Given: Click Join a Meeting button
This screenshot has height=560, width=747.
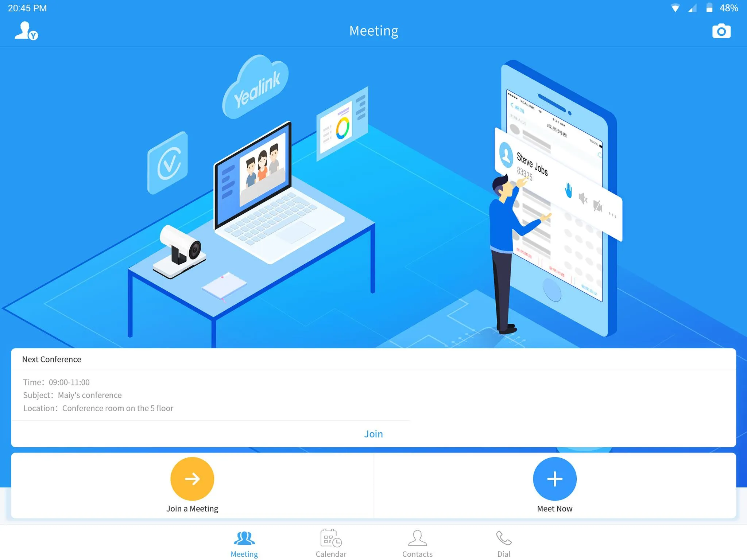Looking at the screenshot, I should (x=192, y=485).
